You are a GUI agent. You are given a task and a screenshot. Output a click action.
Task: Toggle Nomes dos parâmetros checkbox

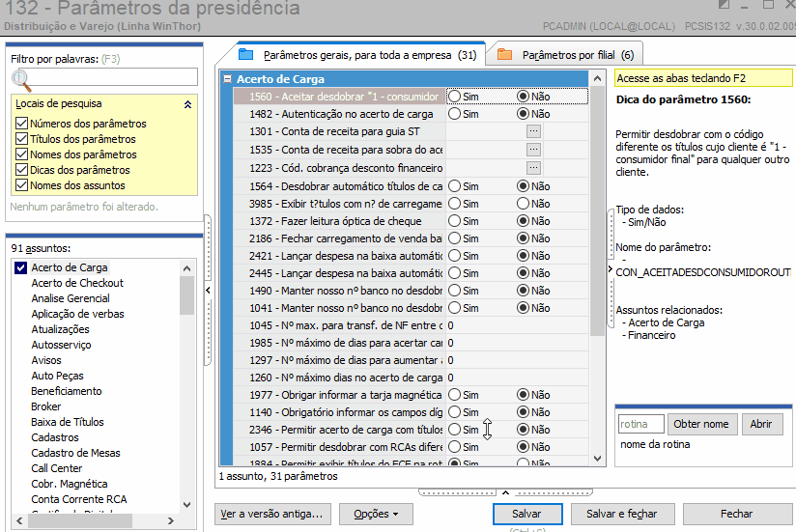point(22,154)
